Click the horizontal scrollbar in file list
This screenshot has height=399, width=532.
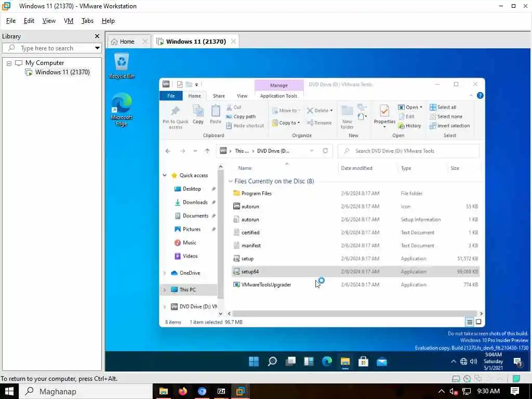[x=354, y=314]
